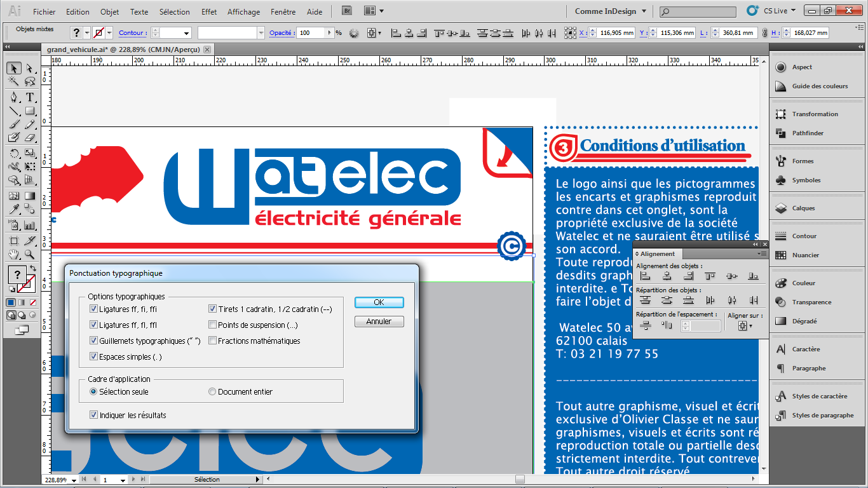Open the Transparence panel

811,302
